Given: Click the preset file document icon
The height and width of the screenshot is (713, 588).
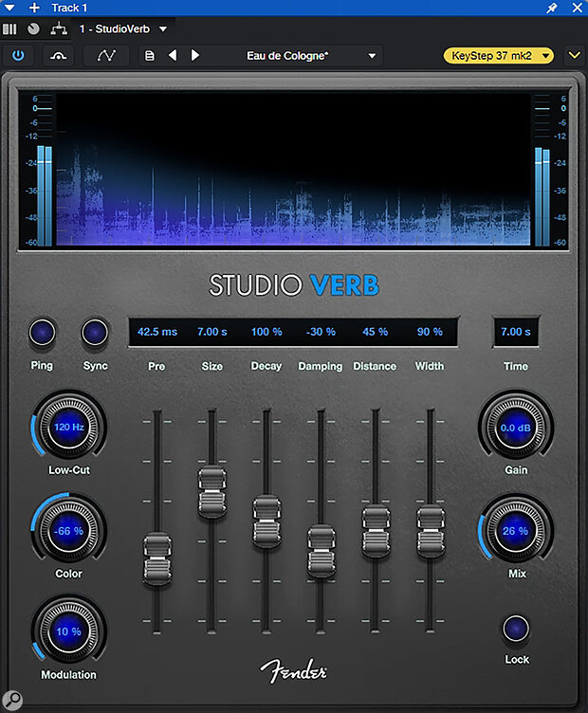Looking at the screenshot, I should pyautogui.click(x=149, y=56).
